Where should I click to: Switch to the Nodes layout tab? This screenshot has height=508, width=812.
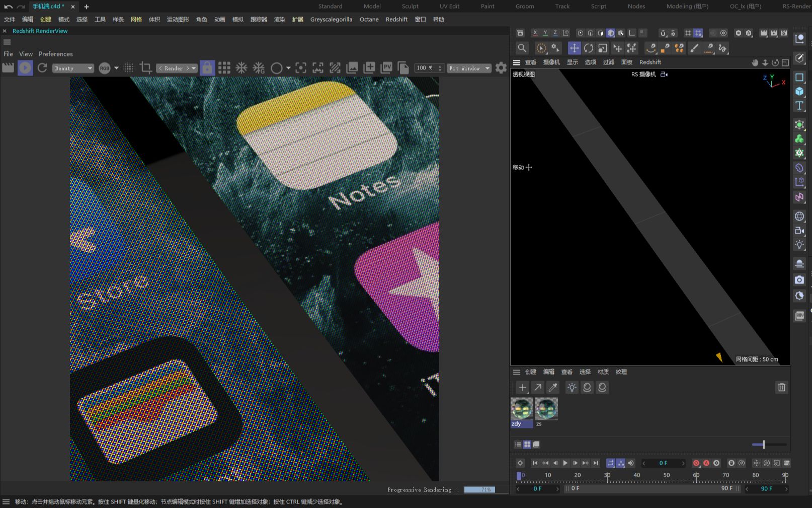point(636,6)
